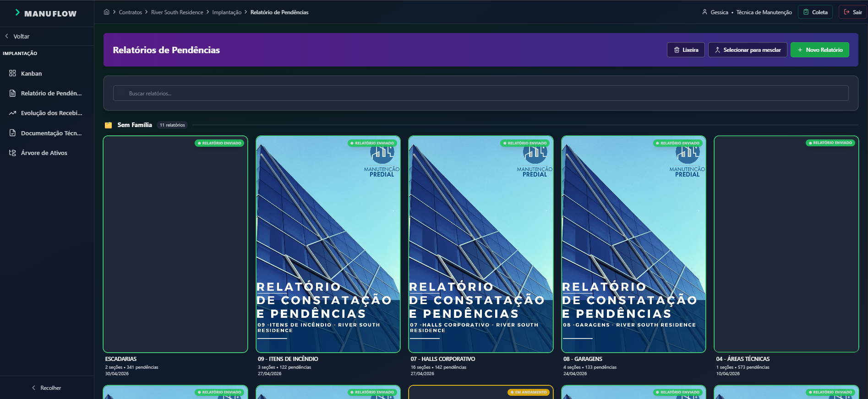Viewport: 868px width, 399px height.
Task: Click the title '09 - ITENS DE INCÊNDIO'
Action: coord(288,359)
